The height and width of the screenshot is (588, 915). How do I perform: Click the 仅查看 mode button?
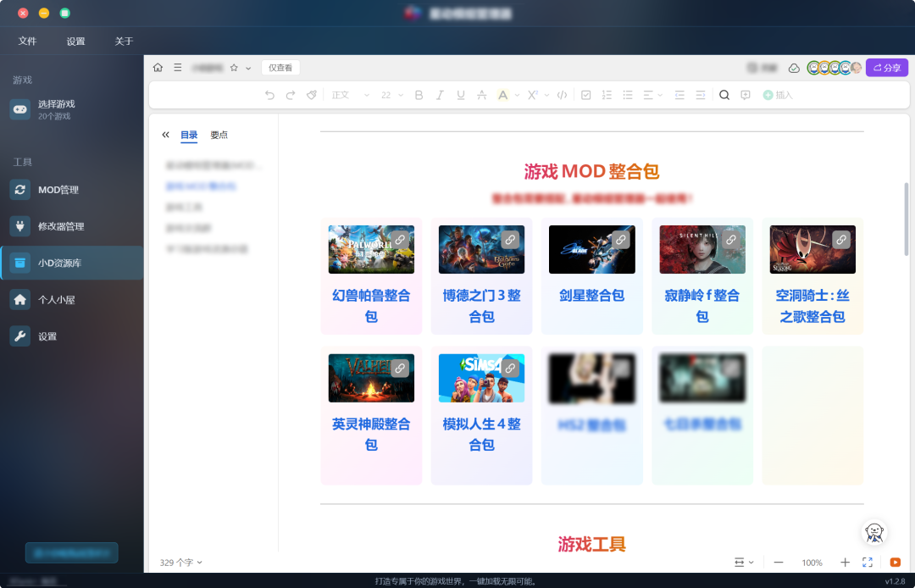(x=280, y=68)
